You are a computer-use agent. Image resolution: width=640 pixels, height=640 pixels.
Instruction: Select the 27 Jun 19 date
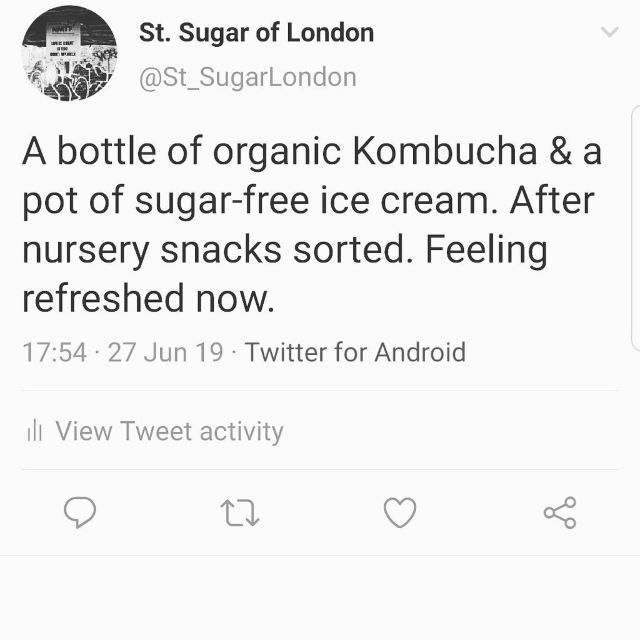165,352
